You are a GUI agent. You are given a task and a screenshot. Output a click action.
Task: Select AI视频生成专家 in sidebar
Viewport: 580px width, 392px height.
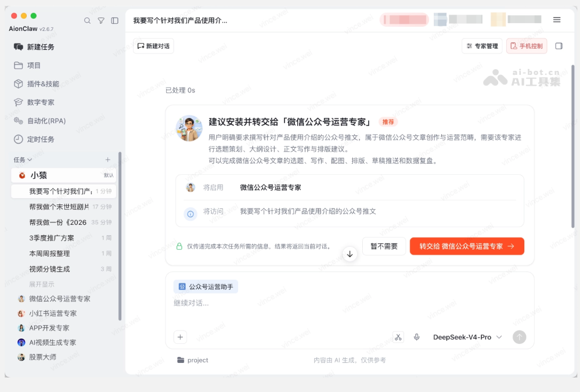tap(47, 343)
